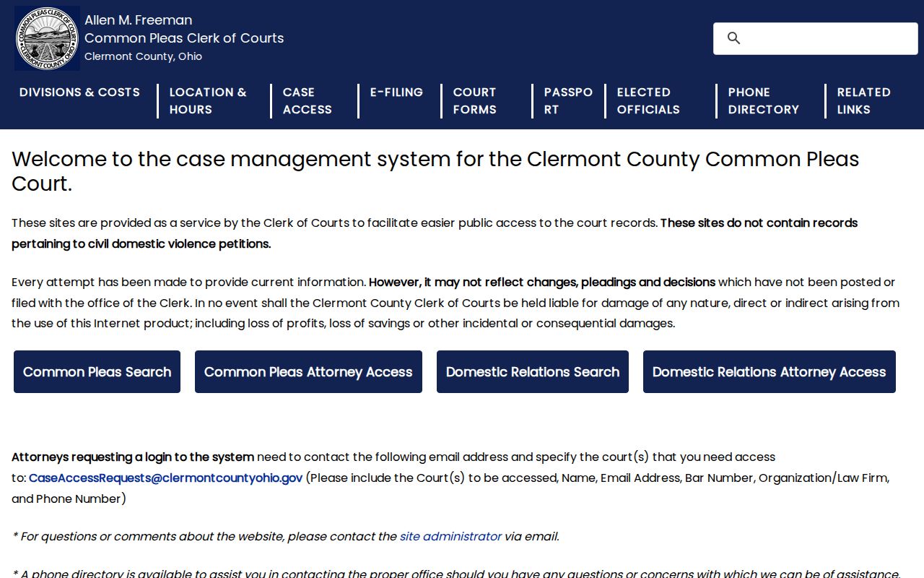Click the Common Pleas Clerk of Courts title
Screen dimensions: 924x578
[x=184, y=38]
